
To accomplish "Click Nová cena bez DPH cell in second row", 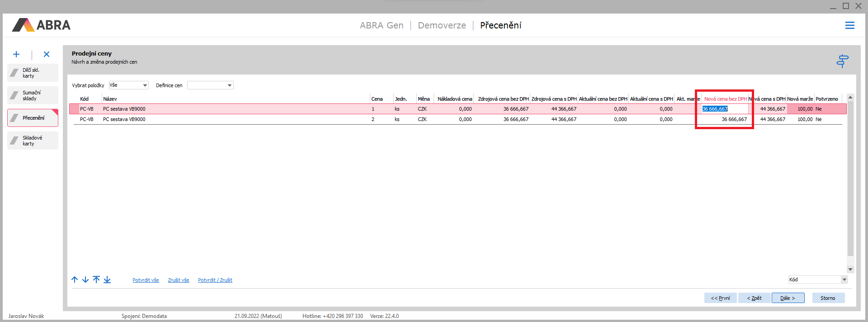I will pos(725,119).
